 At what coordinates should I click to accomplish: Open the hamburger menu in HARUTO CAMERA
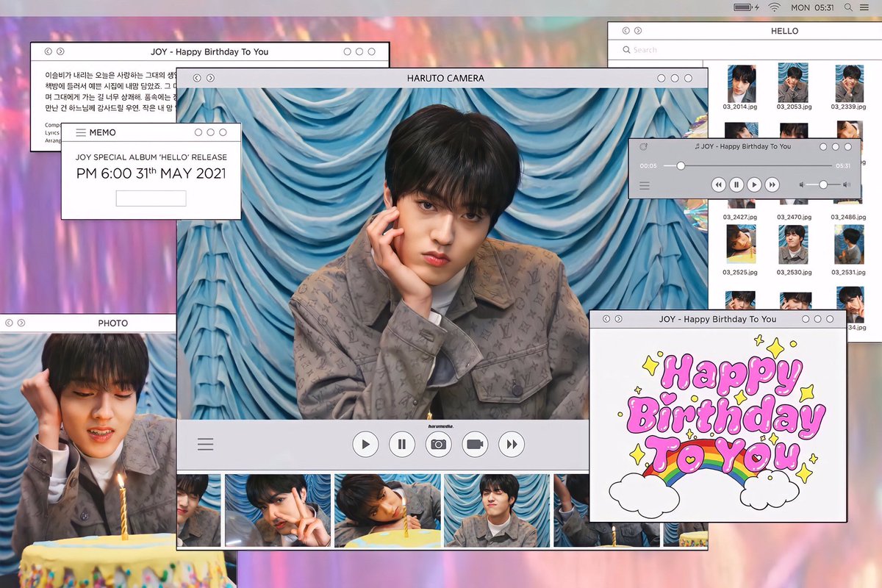205,444
